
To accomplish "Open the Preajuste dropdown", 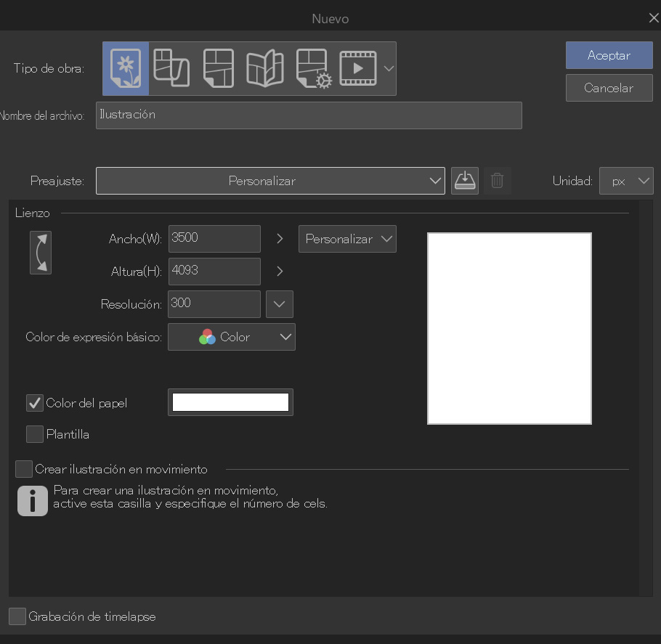I will [x=270, y=181].
